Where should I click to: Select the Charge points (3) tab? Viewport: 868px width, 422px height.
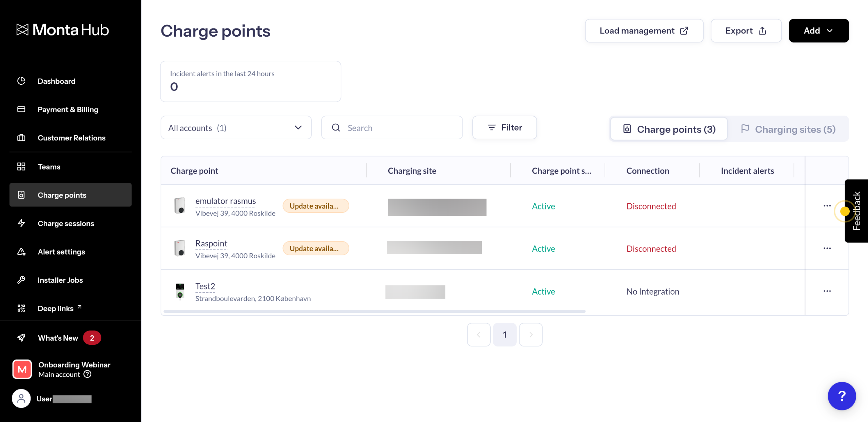tap(669, 129)
